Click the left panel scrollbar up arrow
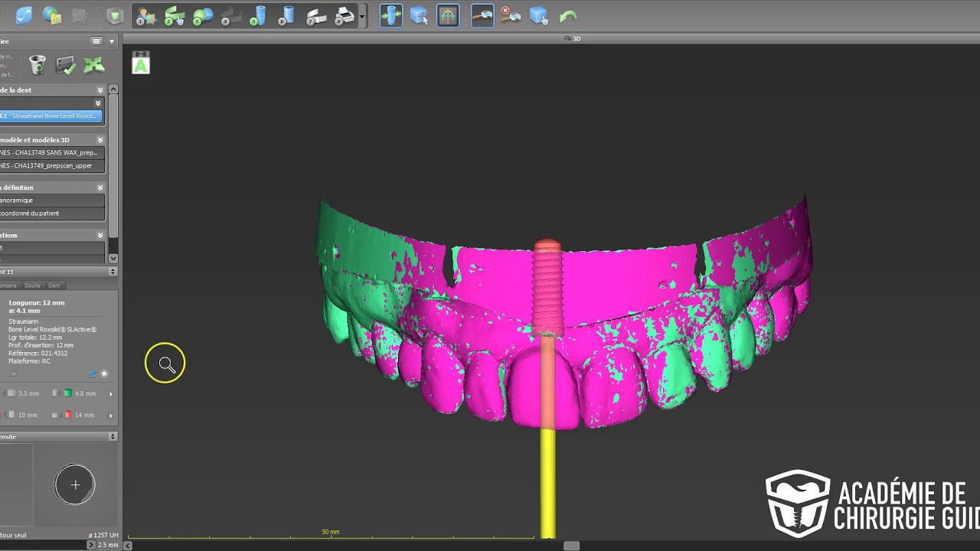Screen dimensions: 980x551 tap(113, 90)
